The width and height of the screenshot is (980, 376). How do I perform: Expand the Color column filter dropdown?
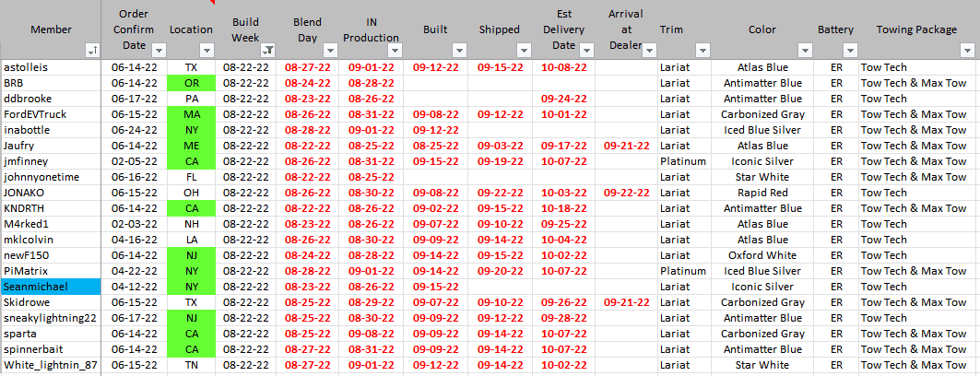pyautogui.click(x=805, y=50)
